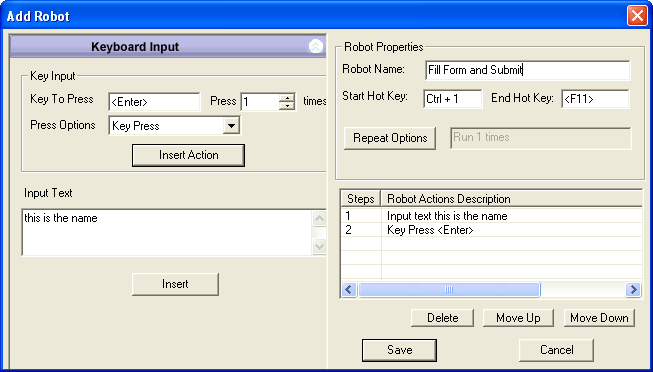This screenshot has width=653, height=372.
Task: Decrease the press times spinner
Action: [x=287, y=106]
